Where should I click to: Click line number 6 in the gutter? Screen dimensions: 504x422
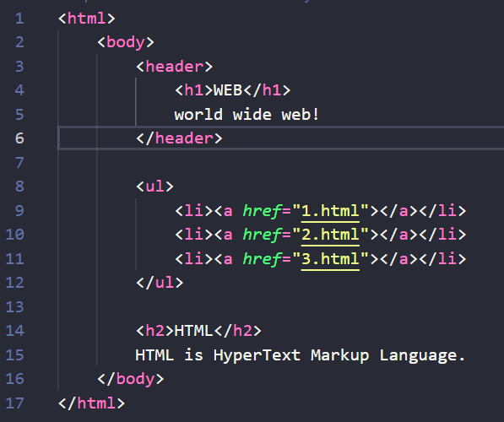click(x=19, y=138)
